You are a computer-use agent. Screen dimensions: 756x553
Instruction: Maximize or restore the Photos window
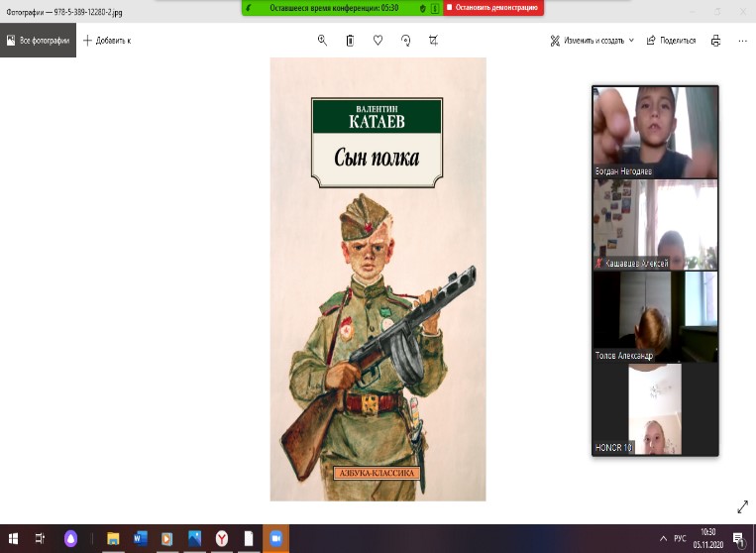717,12
